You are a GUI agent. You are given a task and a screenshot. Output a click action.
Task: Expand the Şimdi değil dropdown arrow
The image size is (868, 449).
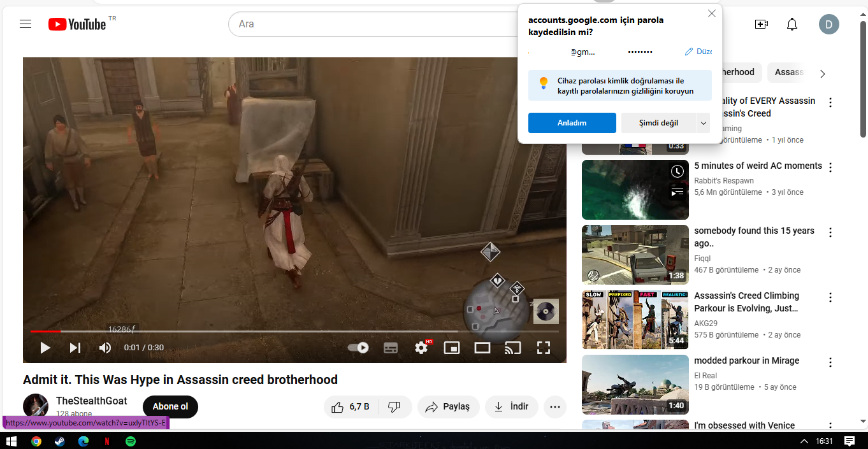[704, 123]
